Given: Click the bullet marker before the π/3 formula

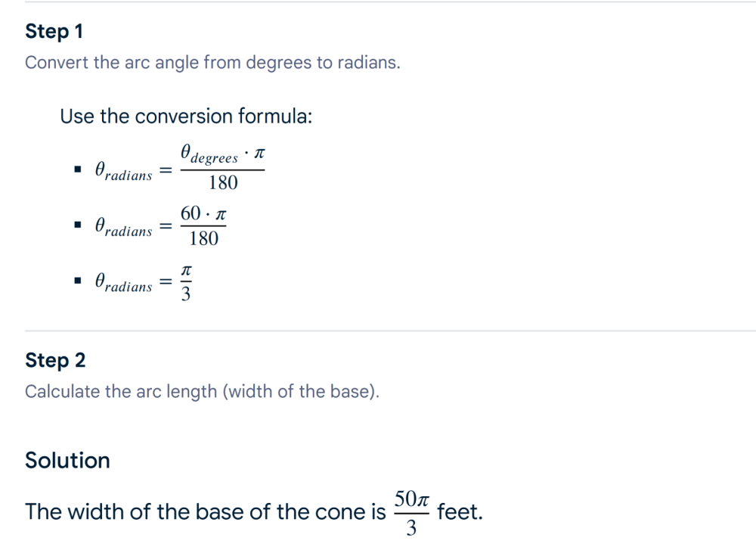Looking at the screenshot, I should tap(77, 281).
